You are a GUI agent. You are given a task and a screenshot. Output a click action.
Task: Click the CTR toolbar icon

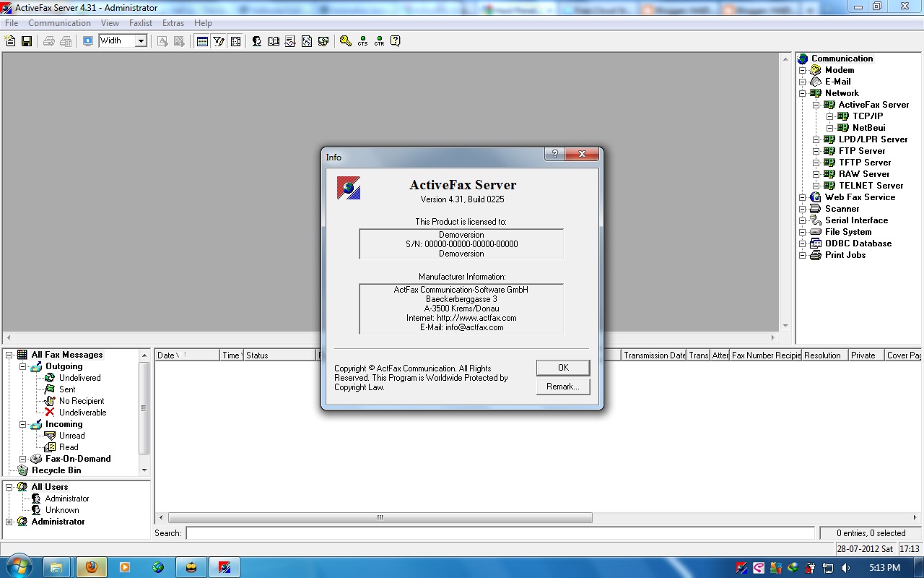(379, 41)
